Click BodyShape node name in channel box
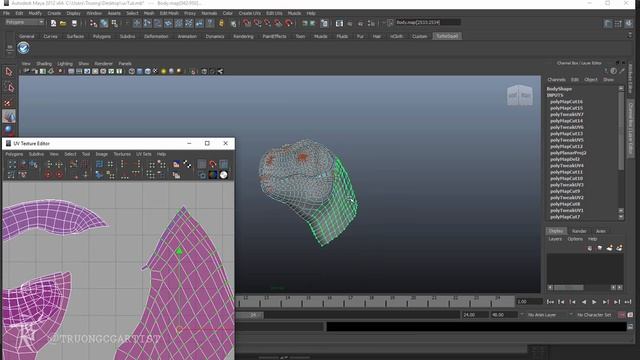The height and width of the screenshot is (360, 640). coord(559,89)
